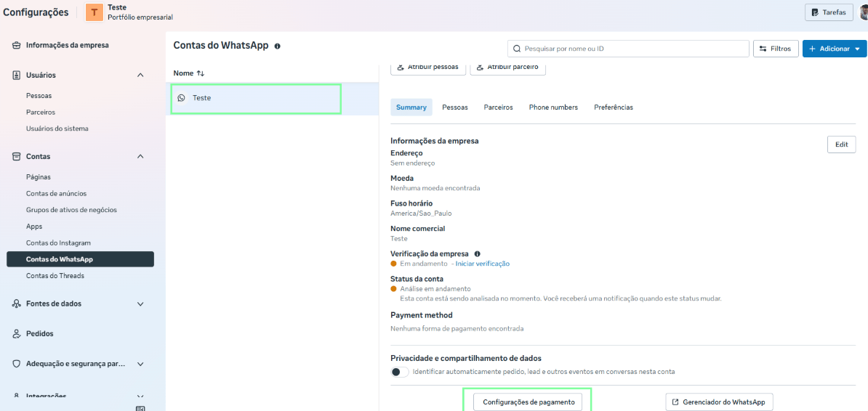Open the Preferências tab

pyautogui.click(x=614, y=107)
